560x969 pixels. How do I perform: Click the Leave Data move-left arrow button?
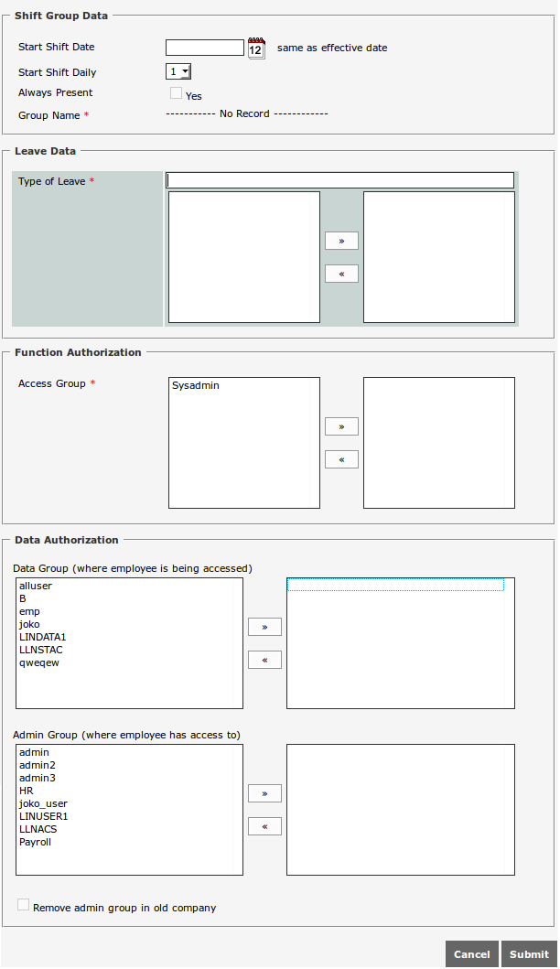(x=341, y=274)
